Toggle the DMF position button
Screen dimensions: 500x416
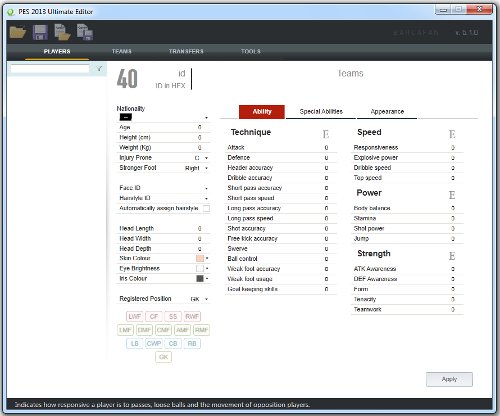144,330
